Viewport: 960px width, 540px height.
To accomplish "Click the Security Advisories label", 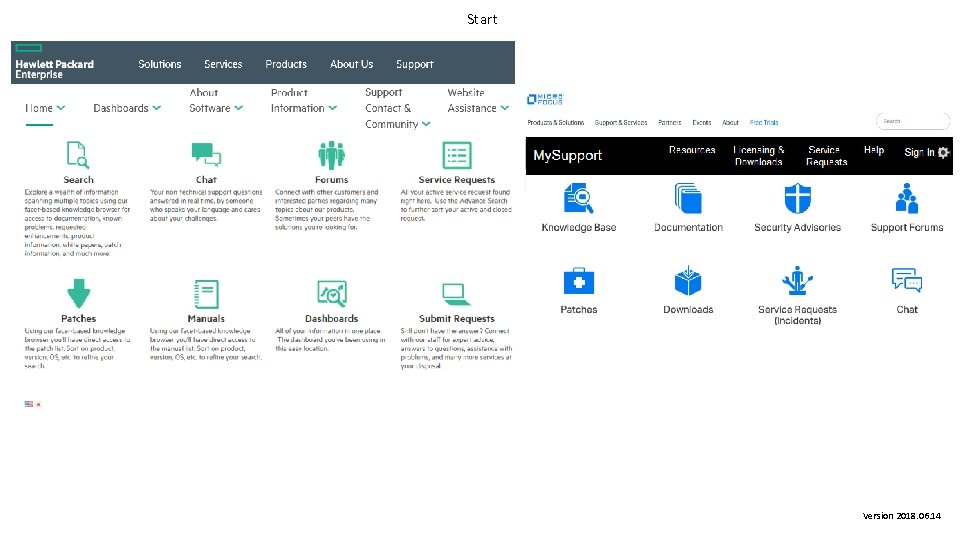I will point(797,228).
